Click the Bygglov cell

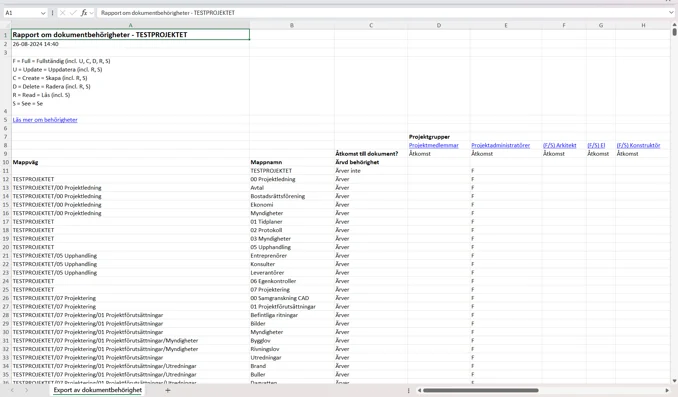pos(291,340)
